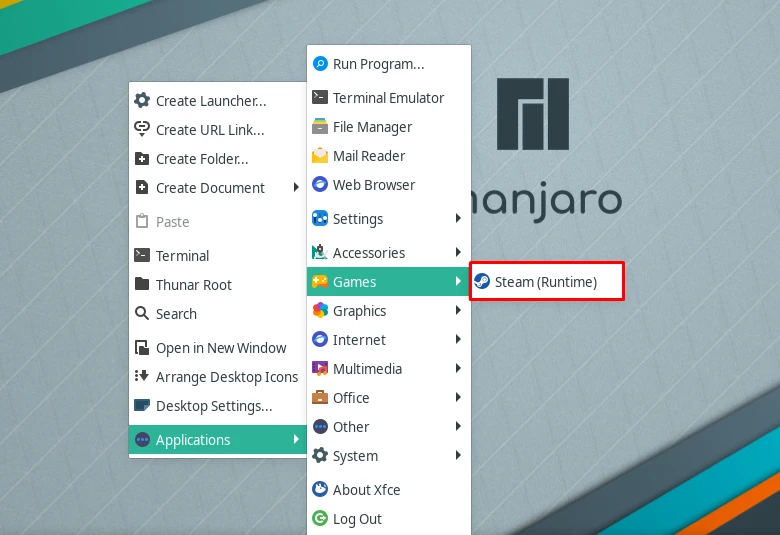Click the Open in New Window icon
The height and width of the screenshot is (535, 780).
[142, 347]
